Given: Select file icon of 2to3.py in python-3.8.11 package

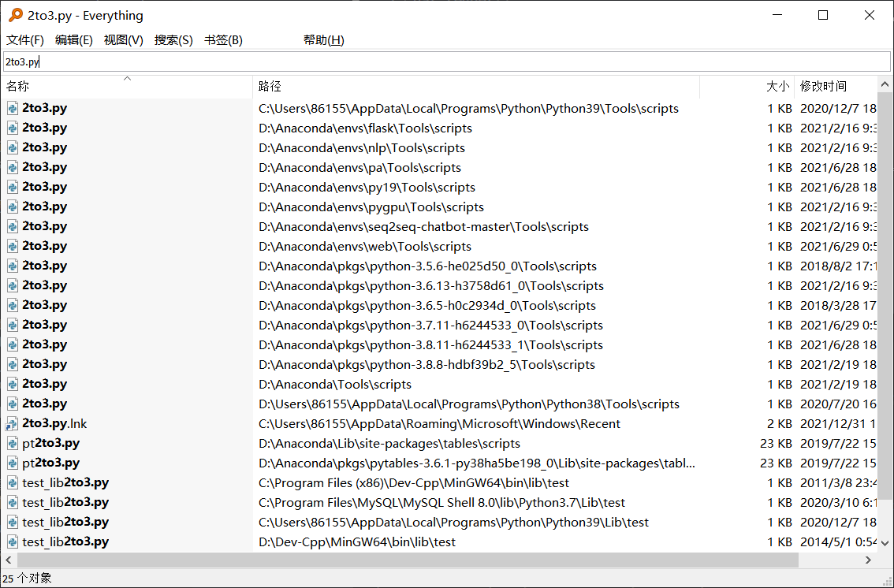Looking at the screenshot, I should [x=13, y=344].
